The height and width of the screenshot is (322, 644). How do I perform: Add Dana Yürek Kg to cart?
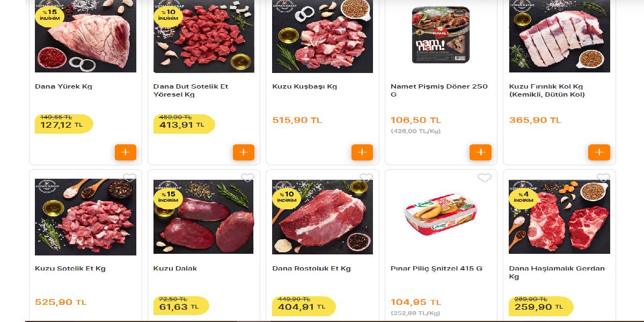(x=126, y=152)
